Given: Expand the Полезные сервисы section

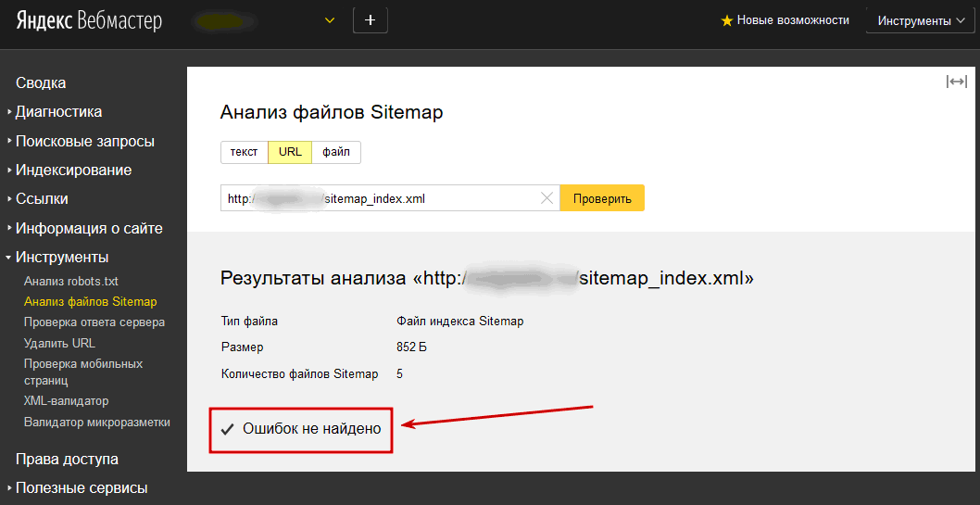Looking at the screenshot, I should 82,488.
